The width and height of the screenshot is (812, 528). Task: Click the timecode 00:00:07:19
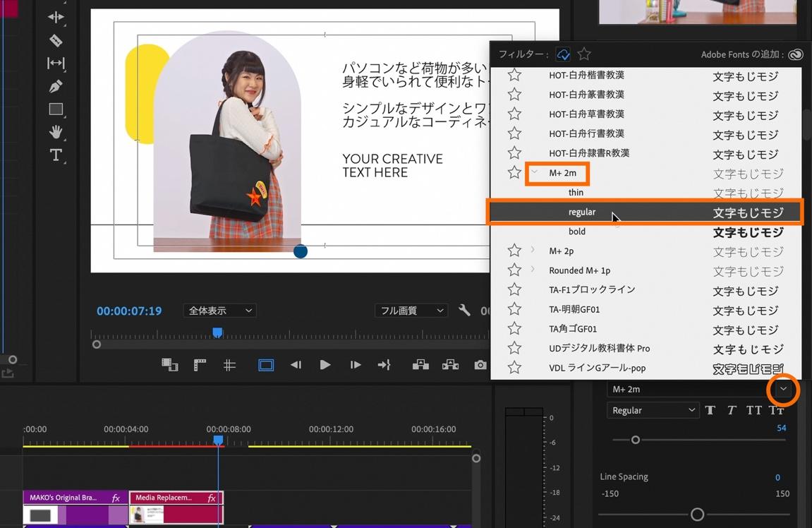tap(129, 311)
